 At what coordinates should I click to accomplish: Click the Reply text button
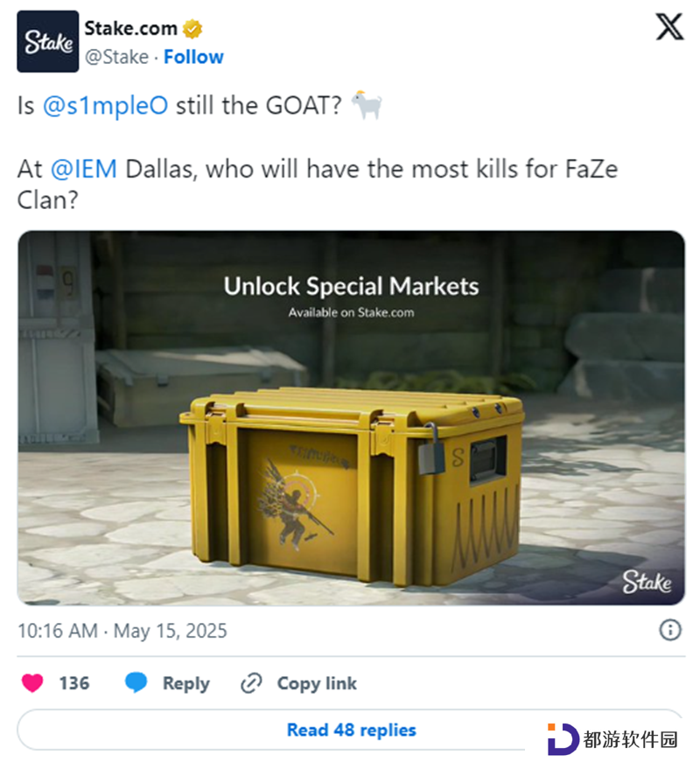186,683
